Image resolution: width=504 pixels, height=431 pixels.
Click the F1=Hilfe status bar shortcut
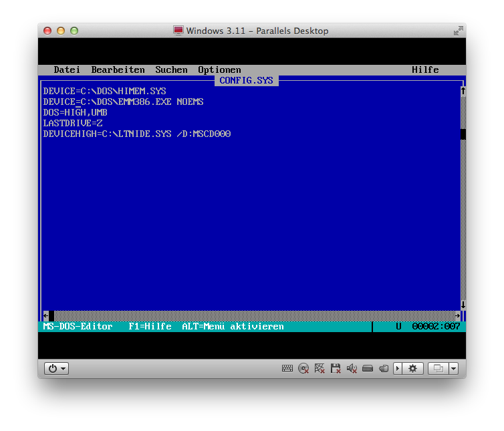(x=150, y=327)
